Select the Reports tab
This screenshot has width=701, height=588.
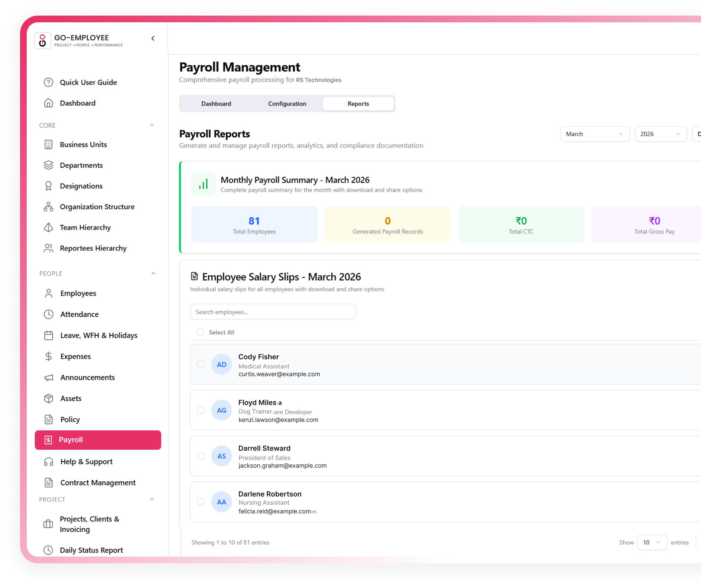coord(358,104)
